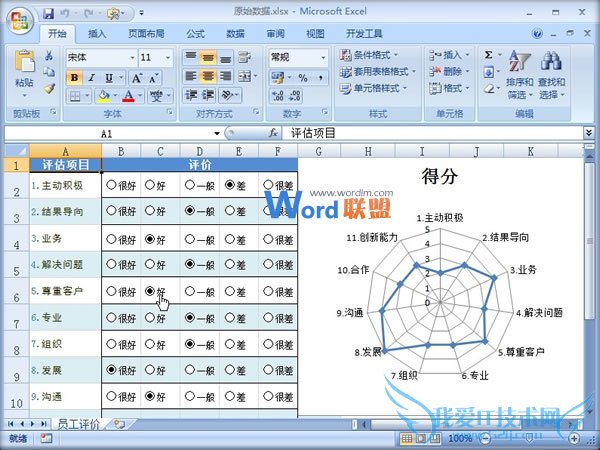Toggle Underline formatting
This screenshot has height=450, width=600.
109,78
